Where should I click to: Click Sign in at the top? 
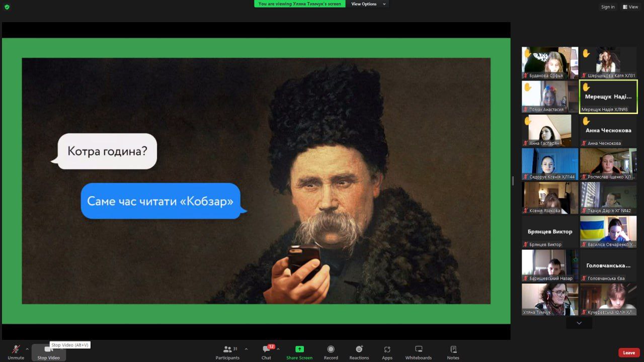pos(607,7)
